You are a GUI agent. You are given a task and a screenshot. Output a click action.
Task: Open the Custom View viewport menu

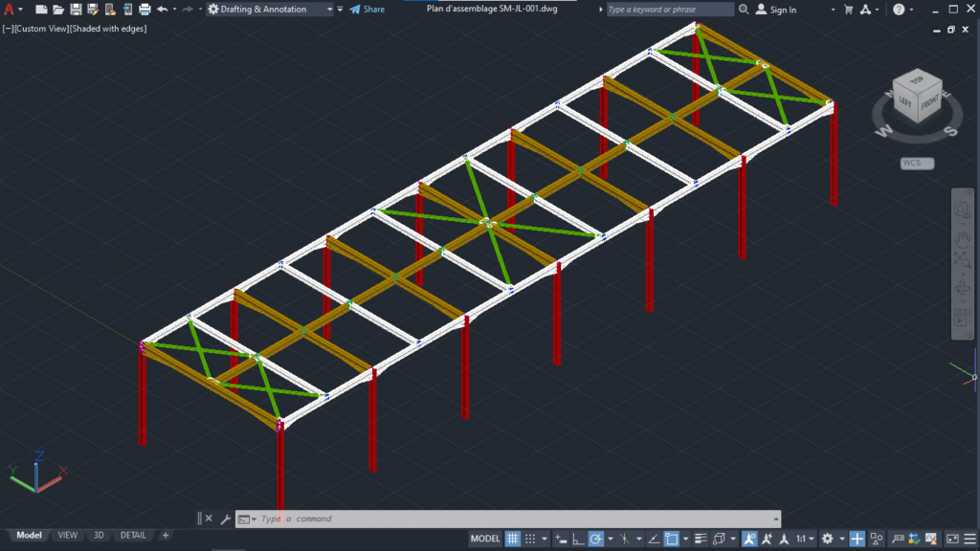tap(41, 29)
